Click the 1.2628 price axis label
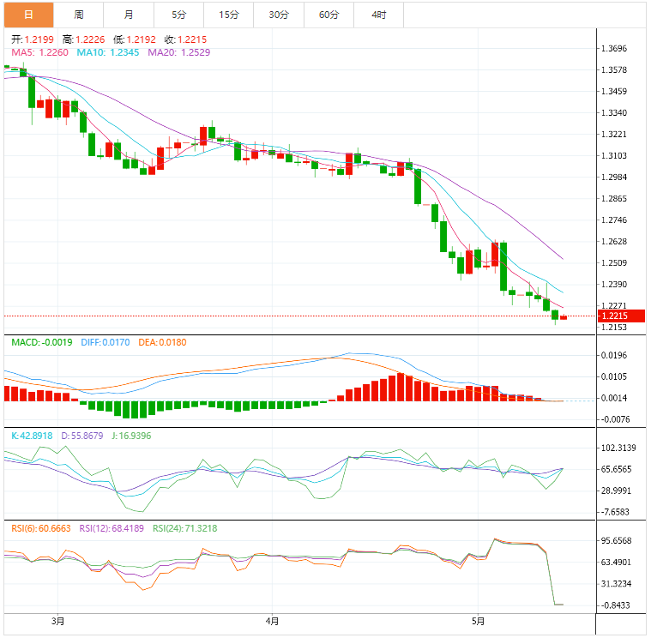651x644 pixels. tap(614, 242)
